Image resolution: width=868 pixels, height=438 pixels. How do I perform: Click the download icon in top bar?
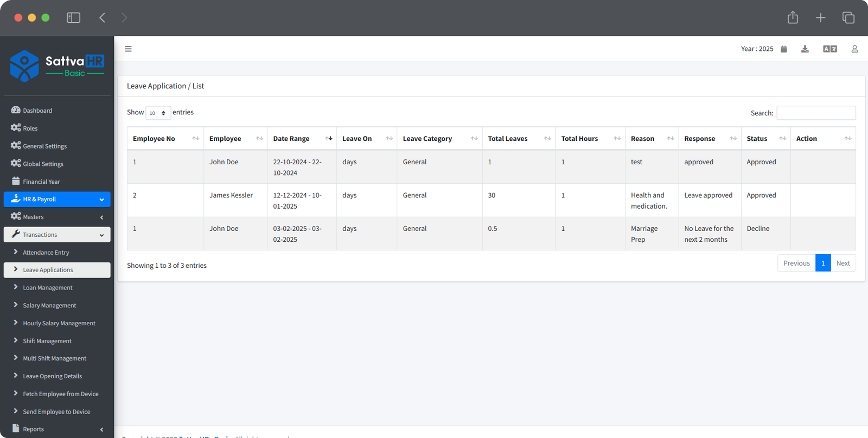coord(805,49)
